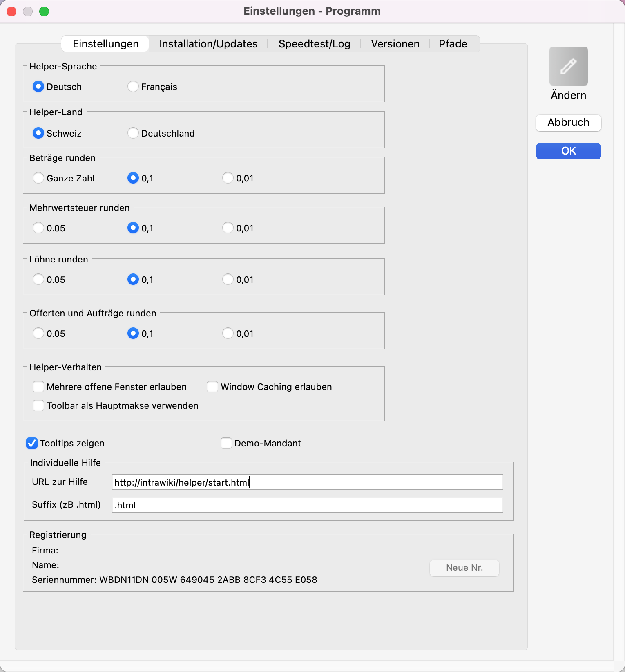Switch to the Installation/Updates tab
Image resolution: width=625 pixels, height=672 pixels.
pyautogui.click(x=208, y=44)
